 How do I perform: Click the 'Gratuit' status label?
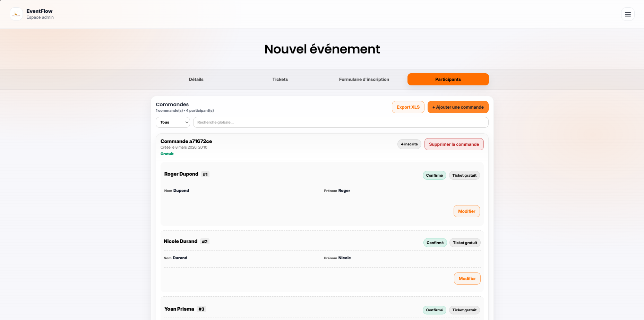[167, 154]
